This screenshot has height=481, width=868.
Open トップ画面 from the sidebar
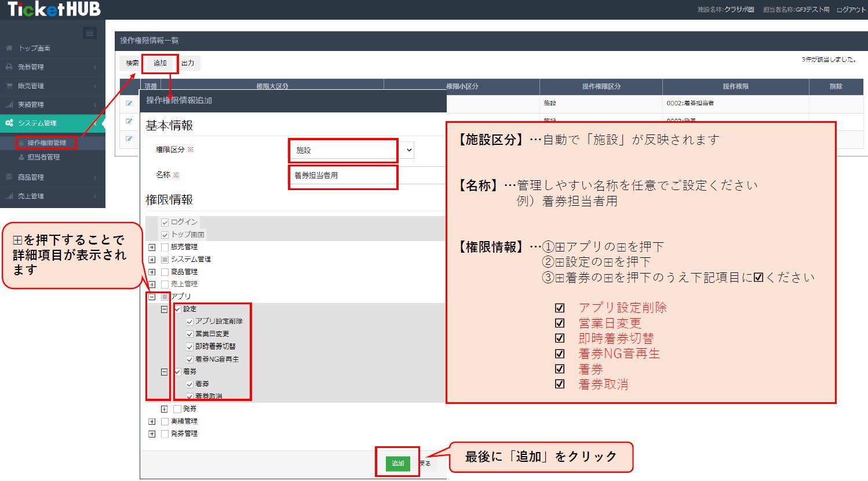click(x=34, y=48)
